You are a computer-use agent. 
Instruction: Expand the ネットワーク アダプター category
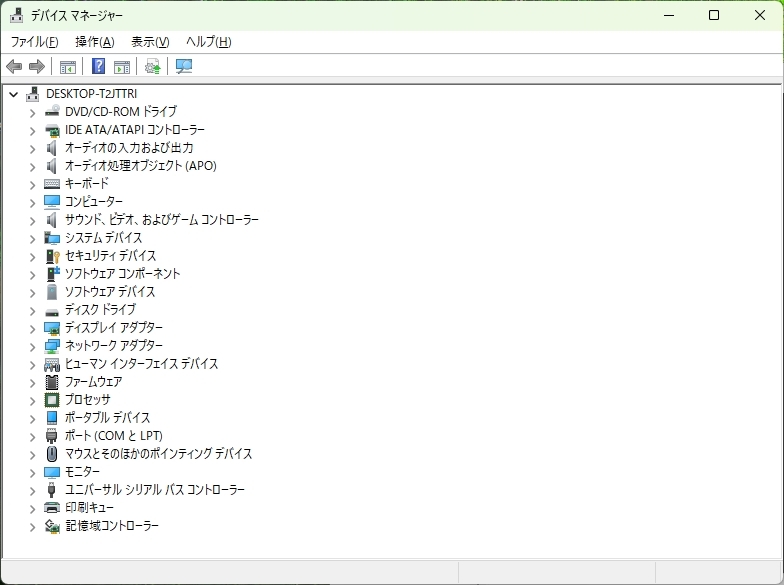point(32,347)
